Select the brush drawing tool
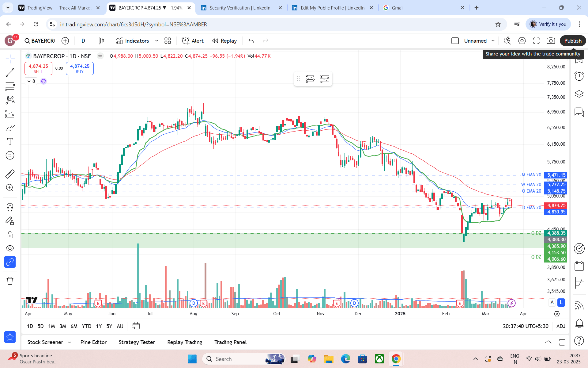 tap(10, 128)
